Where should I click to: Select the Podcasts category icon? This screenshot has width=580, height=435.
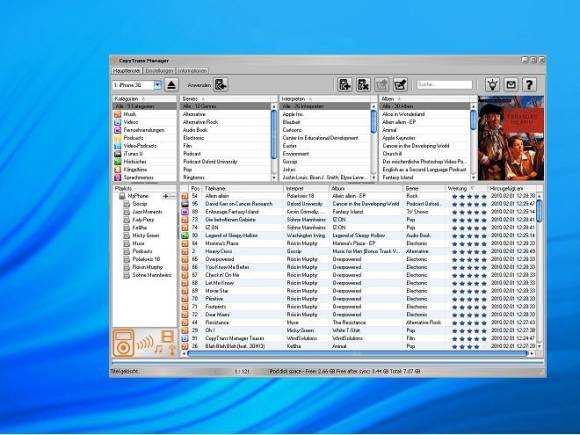click(118, 138)
